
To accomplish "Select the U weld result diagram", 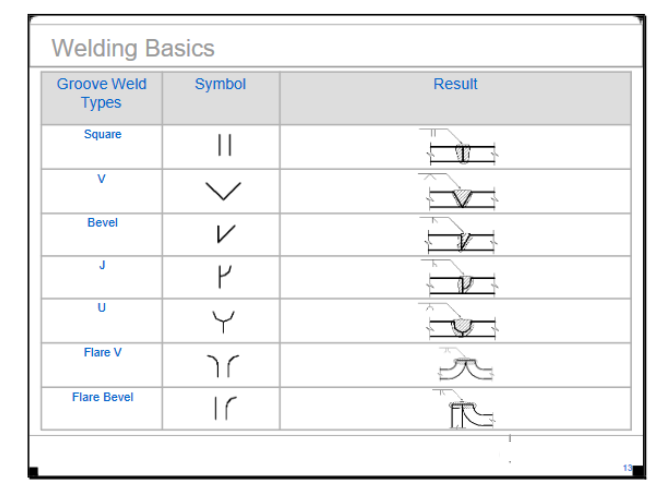I will tap(458, 322).
